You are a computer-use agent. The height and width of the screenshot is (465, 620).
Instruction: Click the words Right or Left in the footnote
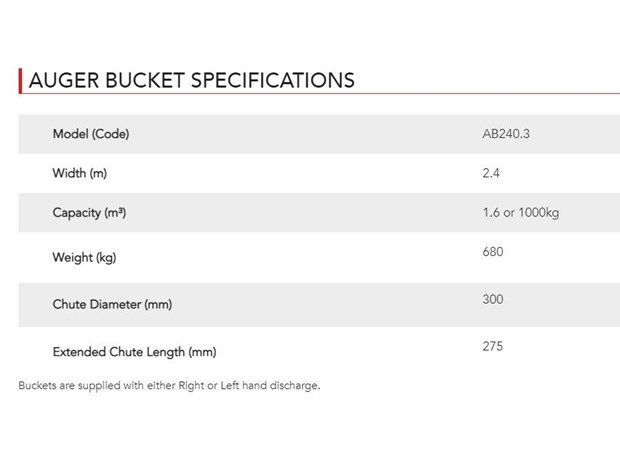[x=208, y=386]
